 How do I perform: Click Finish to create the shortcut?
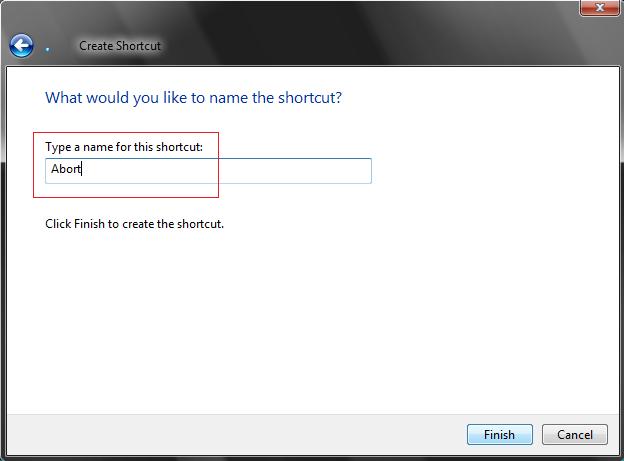click(x=499, y=434)
